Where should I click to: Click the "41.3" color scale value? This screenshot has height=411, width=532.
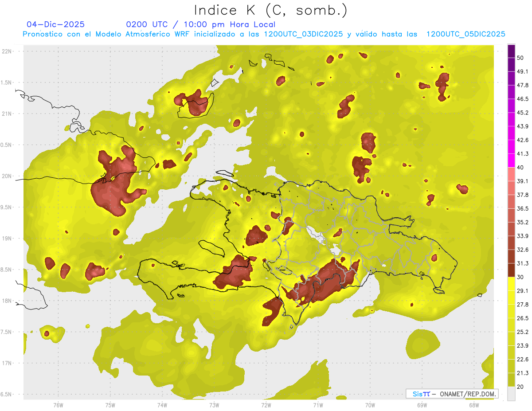point(523,154)
